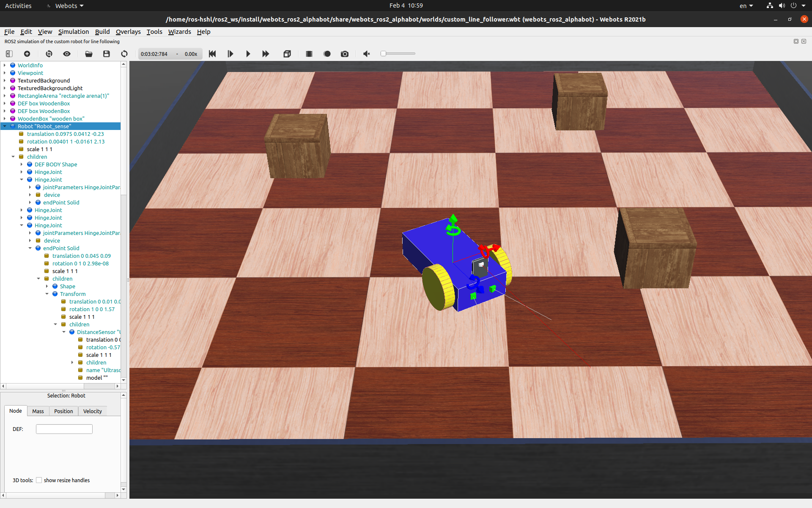812x508 pixels.
Task: Collapse the Robot "Robot_sense" node
Action: pyautogui.click(x=5, y=126)
